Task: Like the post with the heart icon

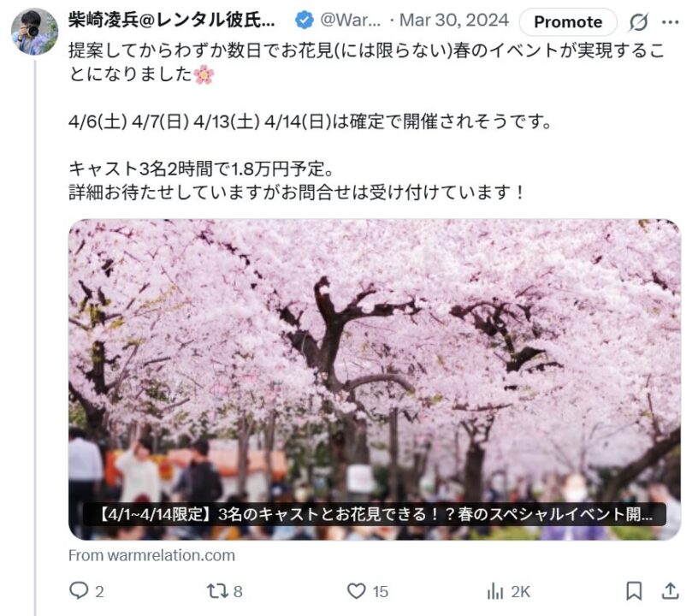Action: click(356, 591)
